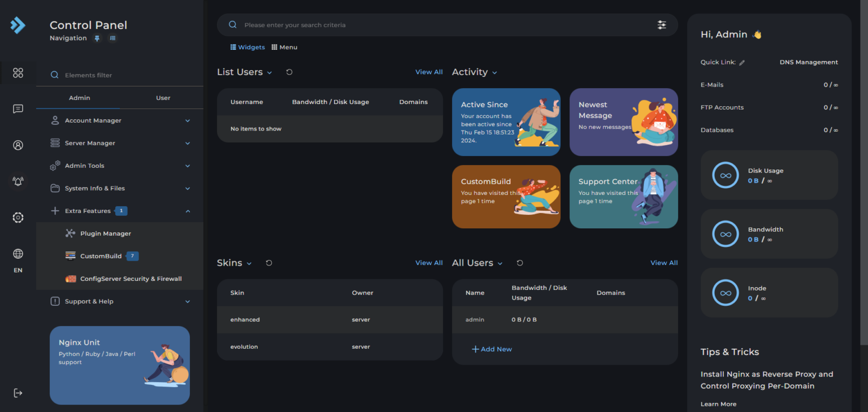868x412 pixels.
Task: Refresh the Skins widget
Action: point(269,263)
